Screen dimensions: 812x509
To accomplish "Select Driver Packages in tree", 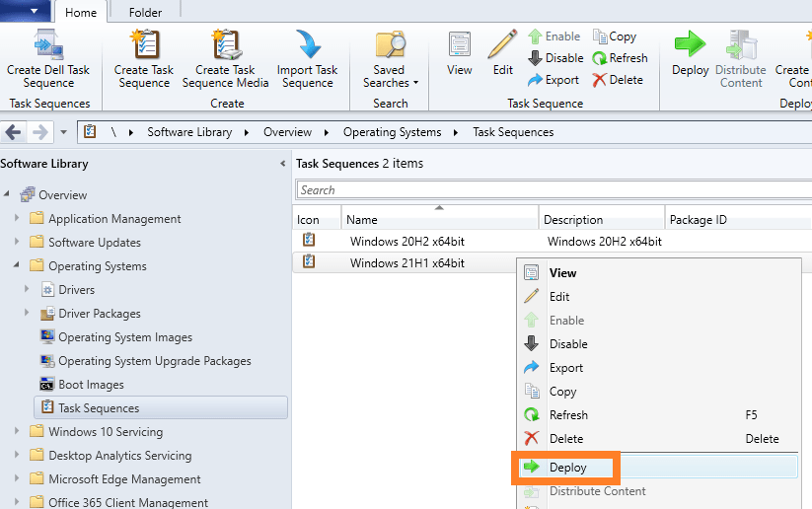I will [100, 314].
